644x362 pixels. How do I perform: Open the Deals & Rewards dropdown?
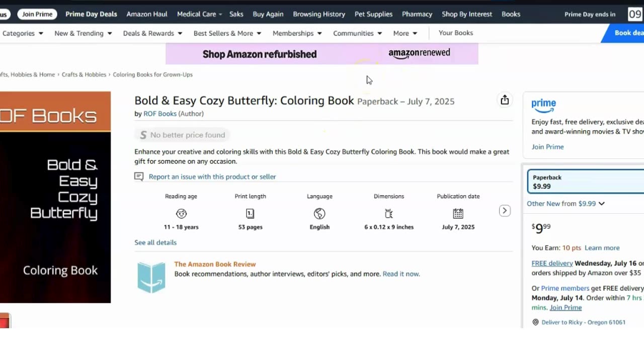click(153, 33)
